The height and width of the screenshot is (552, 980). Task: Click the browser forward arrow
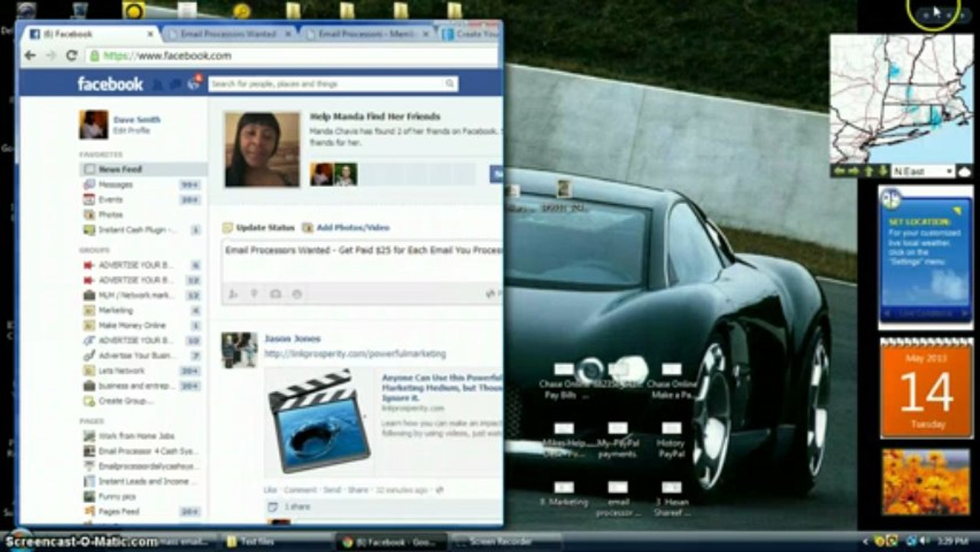click(x=51, y=55)
